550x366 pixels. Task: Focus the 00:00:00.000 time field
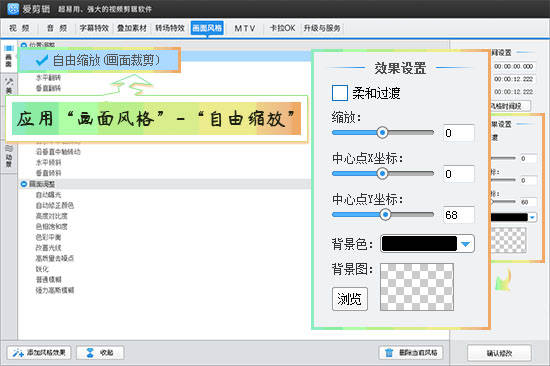coord(514,66)
